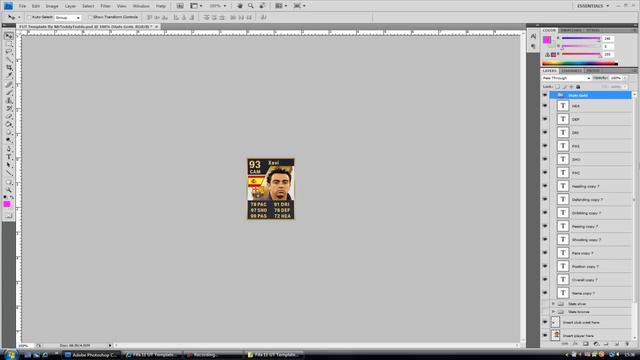Screen dimensions: 640x360
Task: Hide the DEF text layer
Action: click(545, 119)
